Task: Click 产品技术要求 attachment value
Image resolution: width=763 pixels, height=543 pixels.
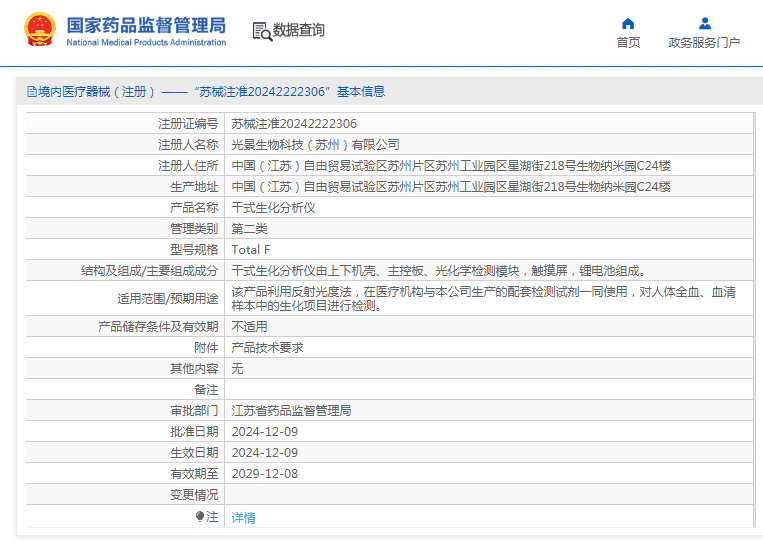Action: tap(267, 347)
